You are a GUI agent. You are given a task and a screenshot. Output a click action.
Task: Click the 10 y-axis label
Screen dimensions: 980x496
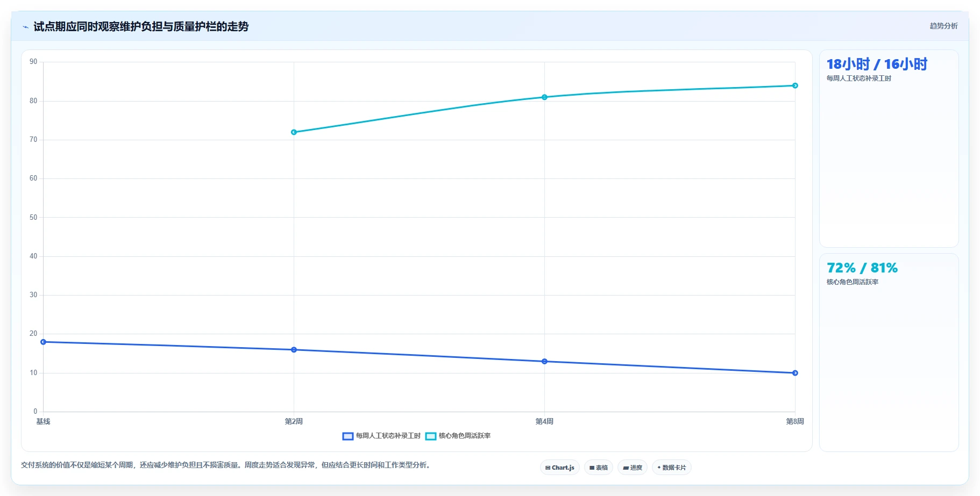coord(33,373)
